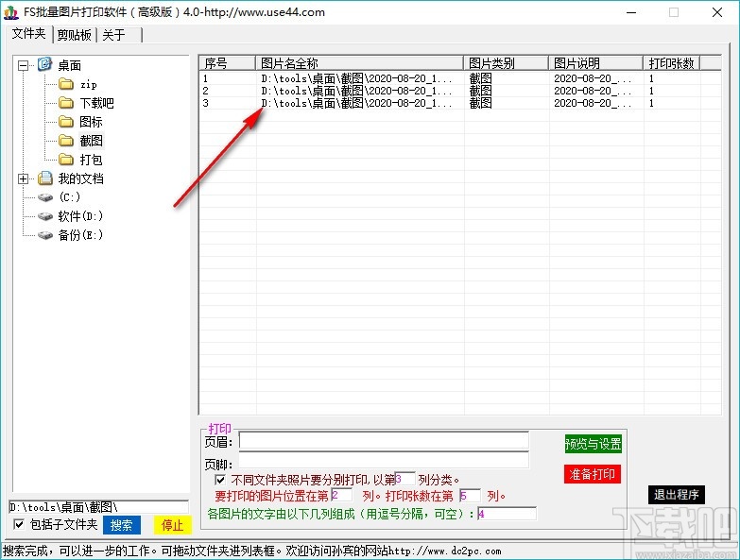Click 截图 category cell in row 2

click(480, 91)
